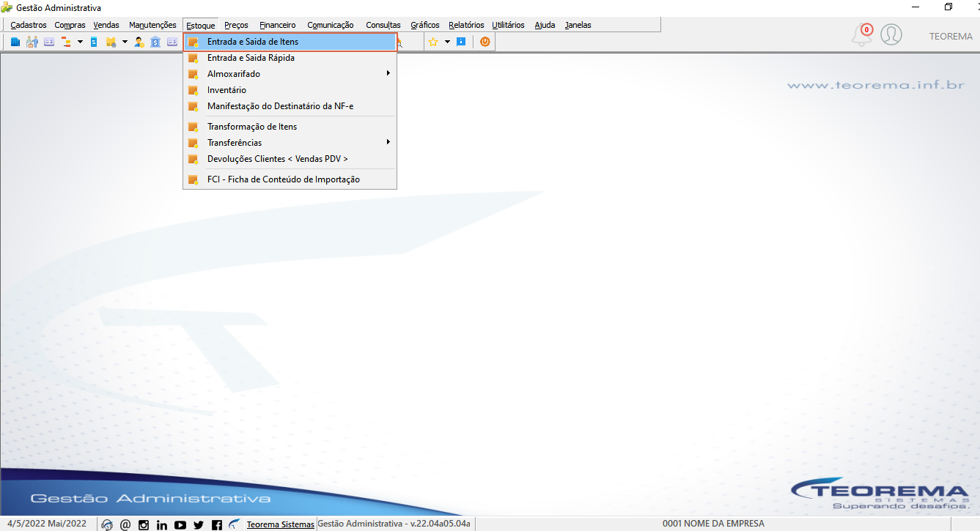Open dropdown arrow beside yellow folder icon
The width and height of the screenshot is (980, 531).
click(125, 42)
